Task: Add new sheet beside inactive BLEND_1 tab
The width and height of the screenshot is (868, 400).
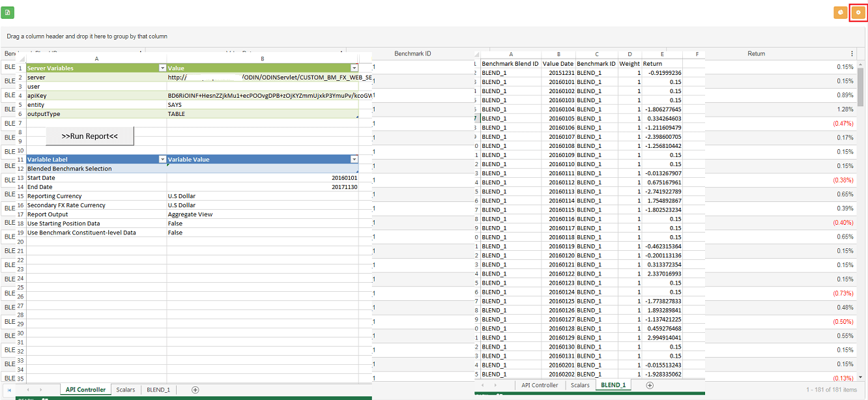Action: tap(195, 390)
